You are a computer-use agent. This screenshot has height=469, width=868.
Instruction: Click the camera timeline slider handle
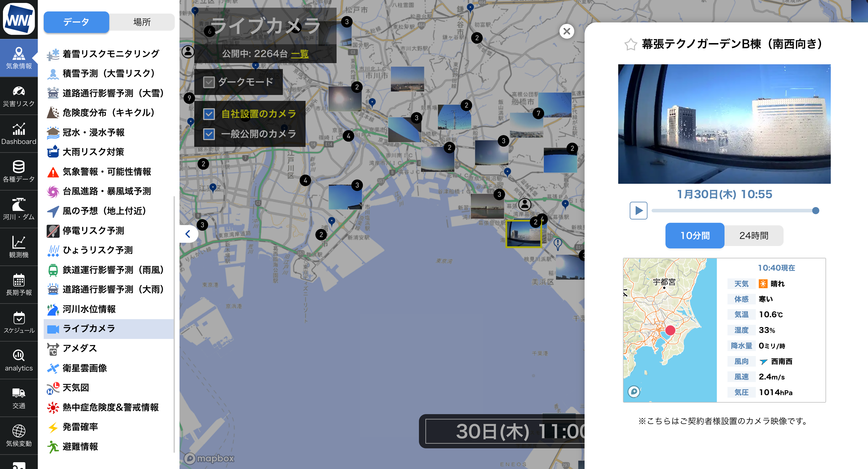pos(815,211)
